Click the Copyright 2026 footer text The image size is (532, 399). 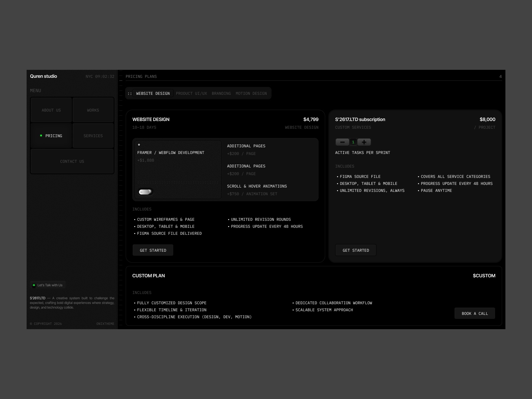pyautogui.click(x=46, y=324)
